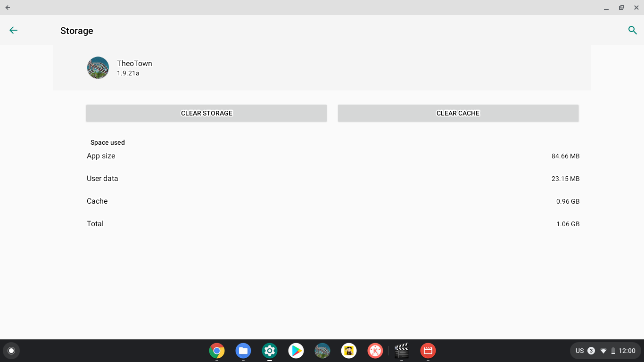
Task: Click the title bar back arrow
Action: pyautogui.click(x=8, y=8)
